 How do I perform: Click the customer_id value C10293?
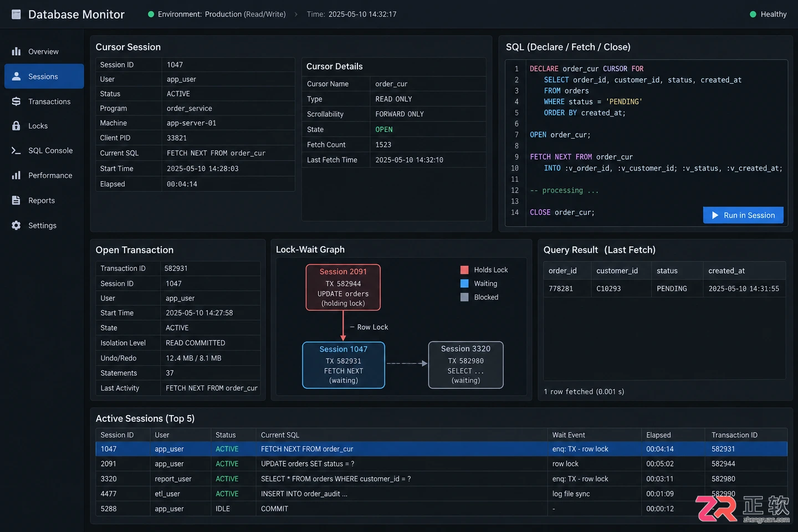608,289
